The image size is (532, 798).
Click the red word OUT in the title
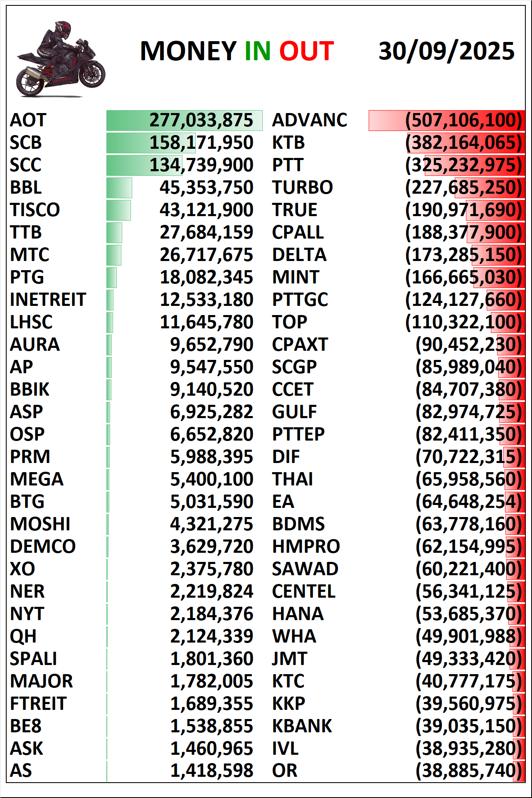(x=306, y=51)
